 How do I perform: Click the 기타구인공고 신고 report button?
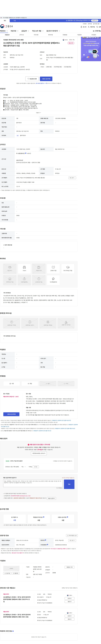[x=72, y=536]
